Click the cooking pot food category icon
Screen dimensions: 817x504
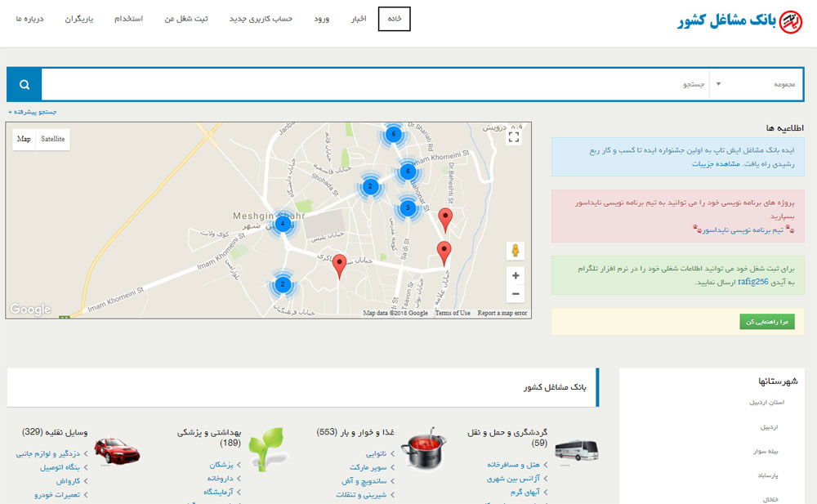(x=422, y=450)
